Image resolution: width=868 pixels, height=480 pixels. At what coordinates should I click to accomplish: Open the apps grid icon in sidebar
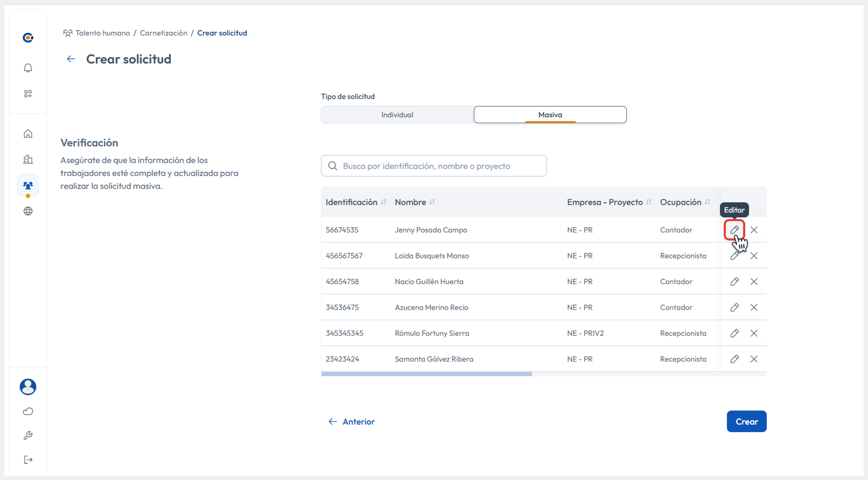coord(28,94)
